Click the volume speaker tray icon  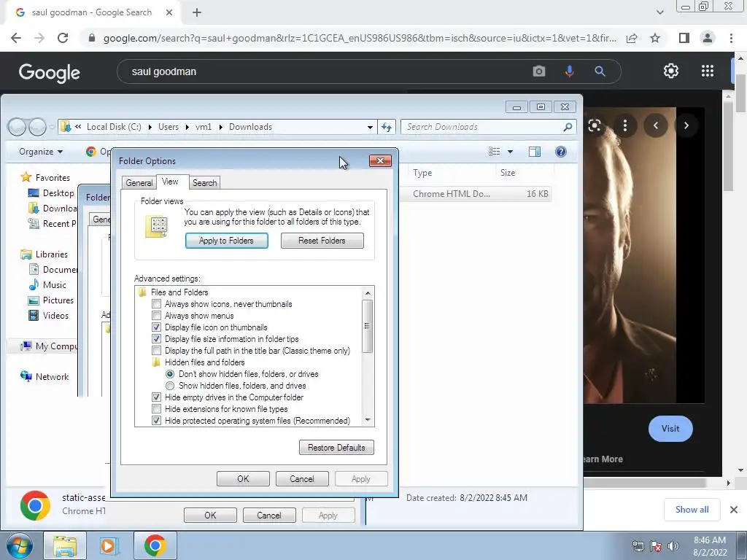(x=673, y=545)
